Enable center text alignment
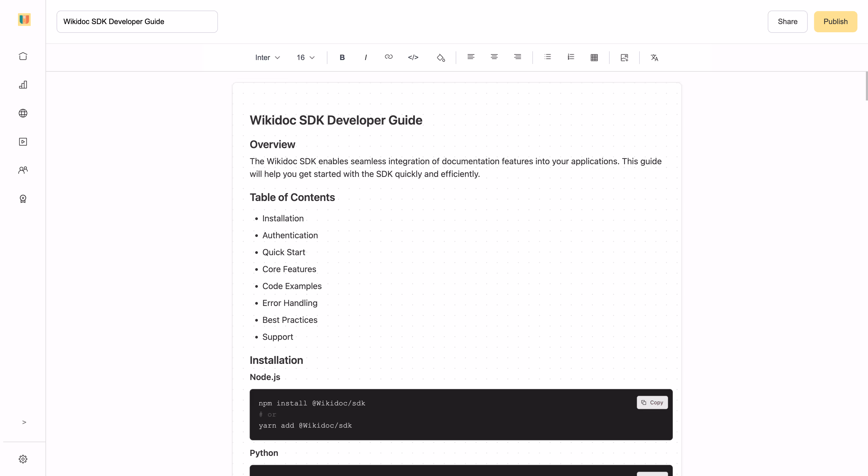The image size is (868, 476). click(x=494, y=57)
